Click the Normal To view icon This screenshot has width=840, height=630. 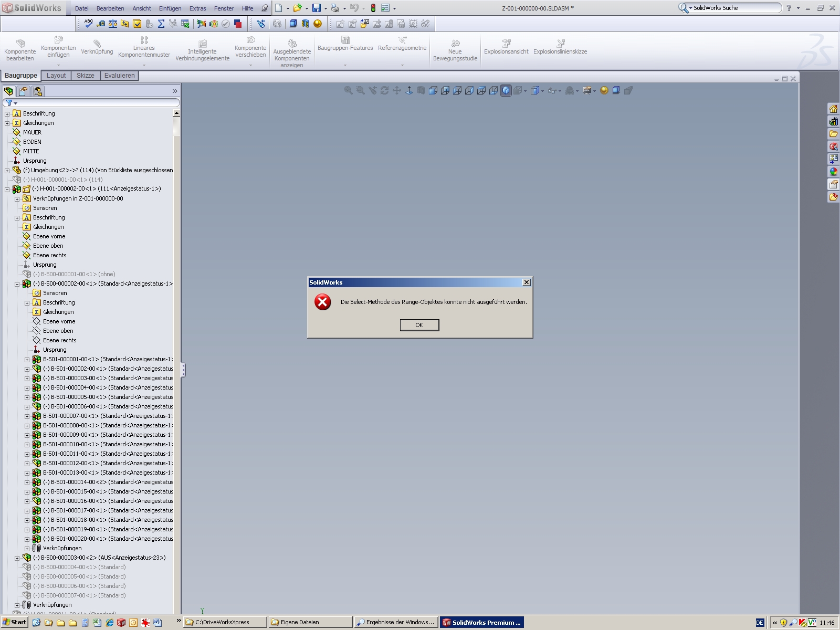click(409, 90)
